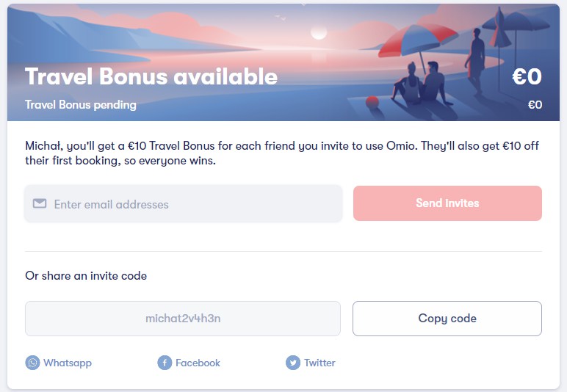Click the Send invites button
This screenshot has width=567, height=392.
coord(447,203)
